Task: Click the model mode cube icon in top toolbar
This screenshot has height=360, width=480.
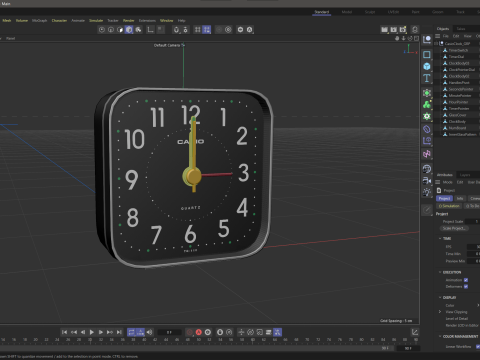Action: [x=120, y=30]
